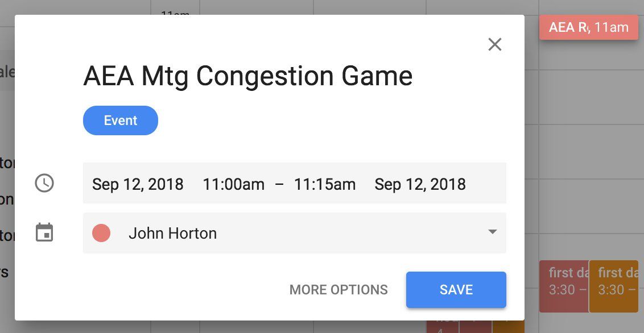Change the 11:15am end time
This screenshot has height=333, width=644.
(x=325, y=184)
